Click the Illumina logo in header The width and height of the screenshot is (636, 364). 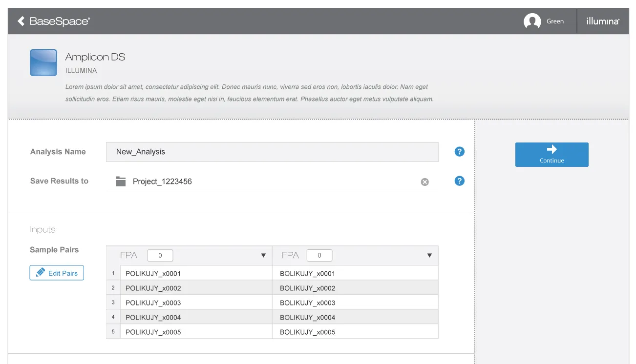(x=603, y=21)
